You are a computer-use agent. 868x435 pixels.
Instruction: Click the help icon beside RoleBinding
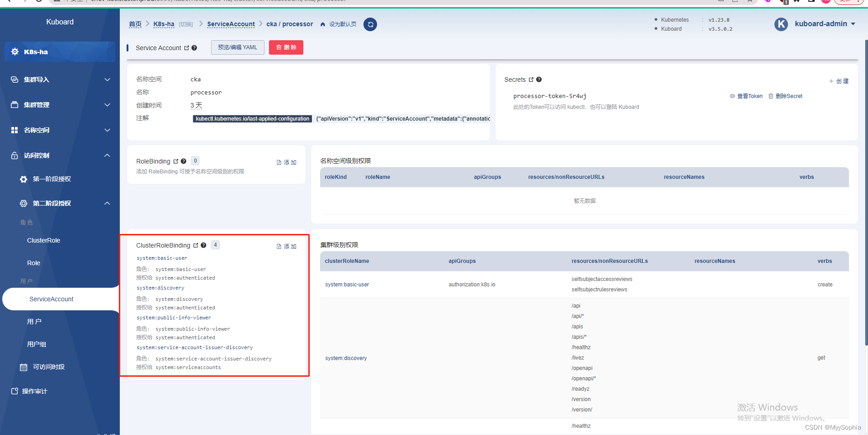tap(184, 161)
